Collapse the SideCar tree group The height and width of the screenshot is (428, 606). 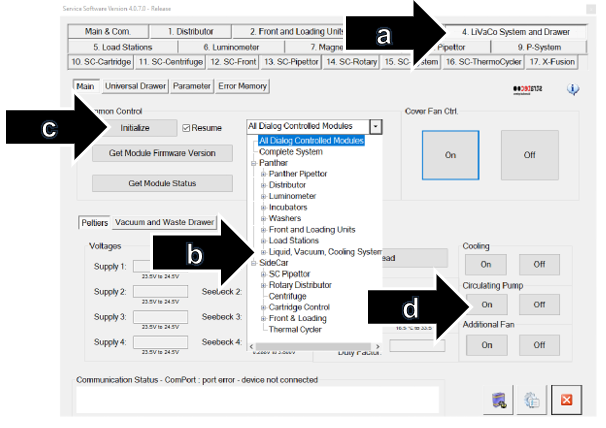coord(254,262)
